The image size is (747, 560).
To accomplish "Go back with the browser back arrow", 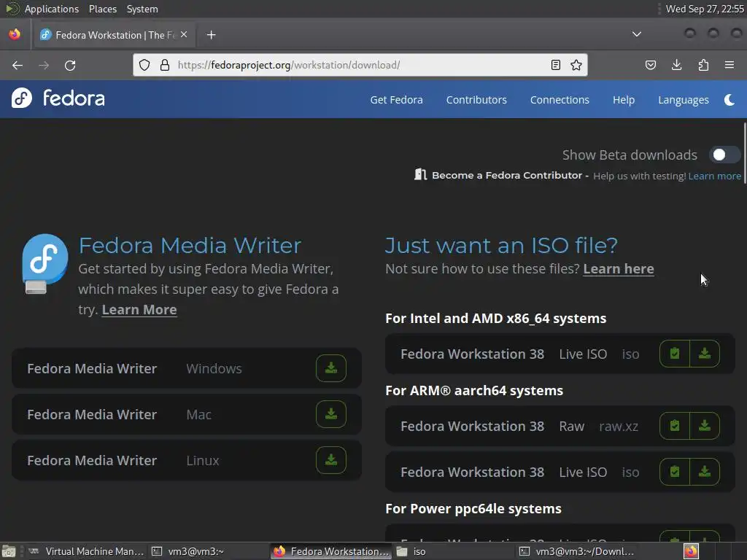I will (x=18, y=65).
